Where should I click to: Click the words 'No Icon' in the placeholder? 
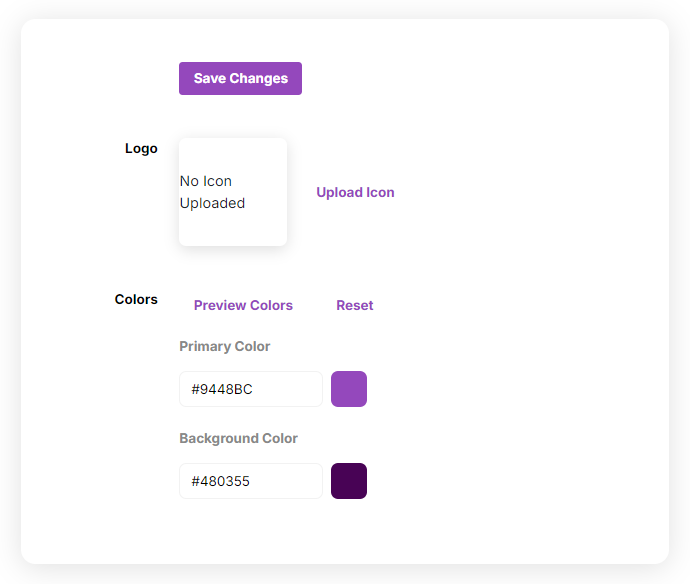pyautogui.click(x=206, y=181)
